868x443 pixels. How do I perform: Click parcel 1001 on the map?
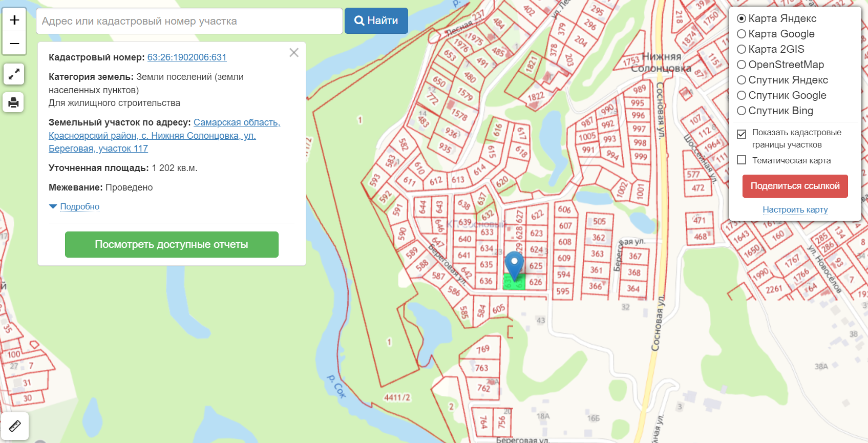click(640, 192)
